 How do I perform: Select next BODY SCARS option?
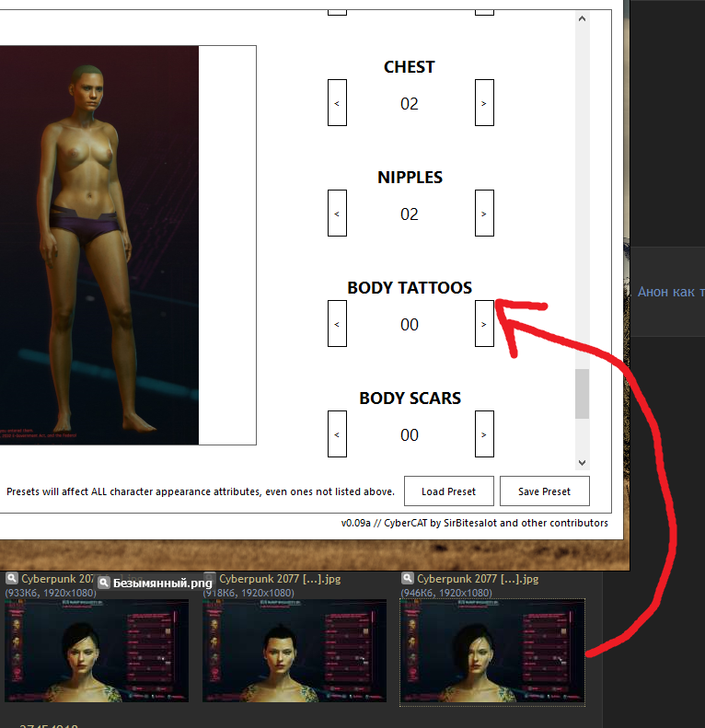click(x=484, y=434)
